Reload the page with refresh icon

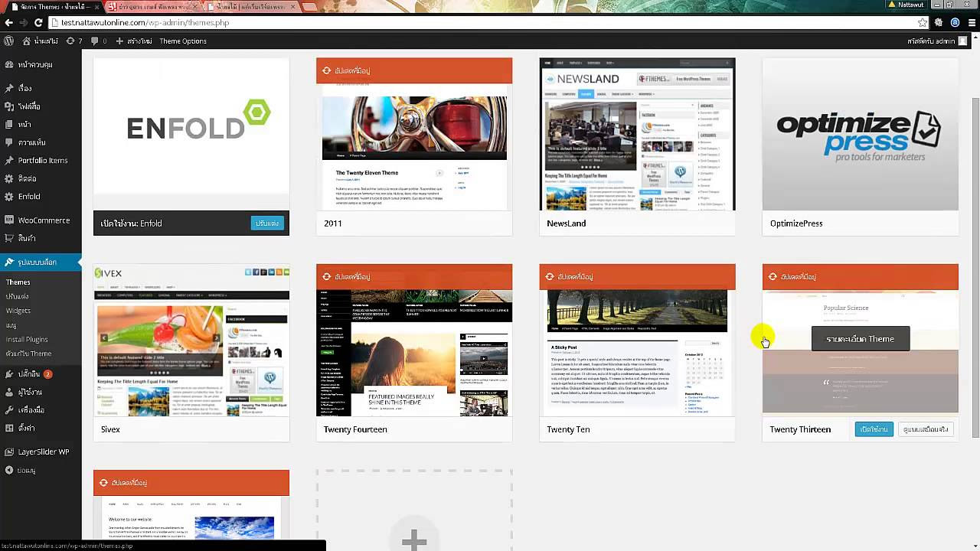click(x=38, y=22)
